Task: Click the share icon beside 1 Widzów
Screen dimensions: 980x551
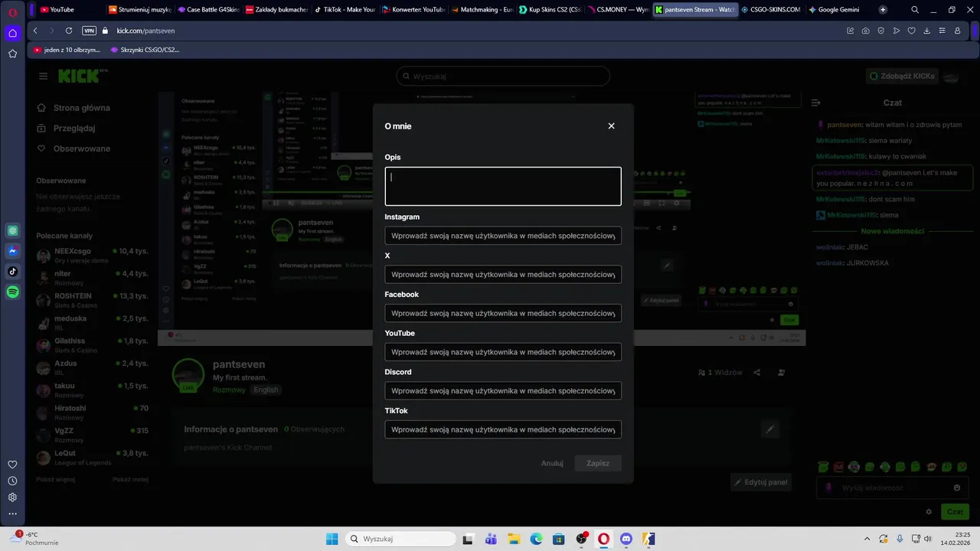Action: point(757,373)
